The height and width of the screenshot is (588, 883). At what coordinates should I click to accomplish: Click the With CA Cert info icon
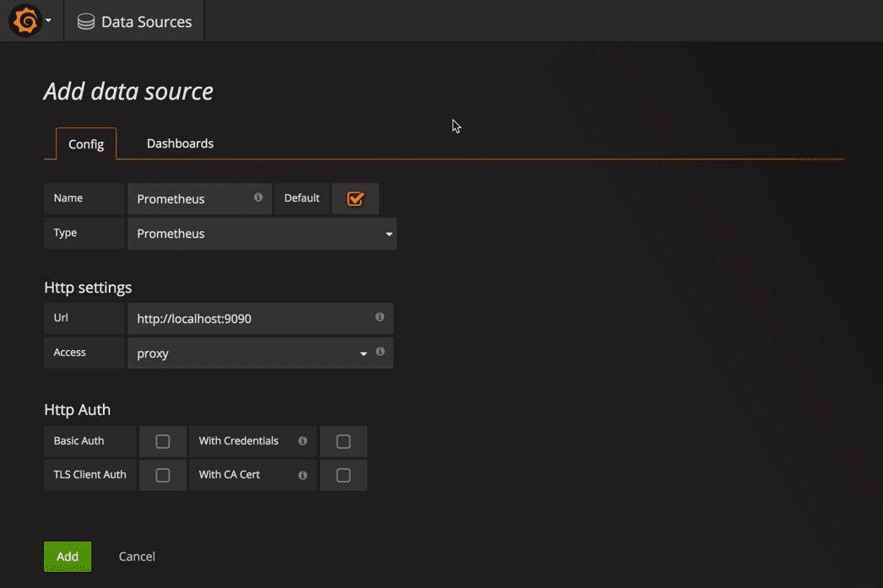point(302,475)
